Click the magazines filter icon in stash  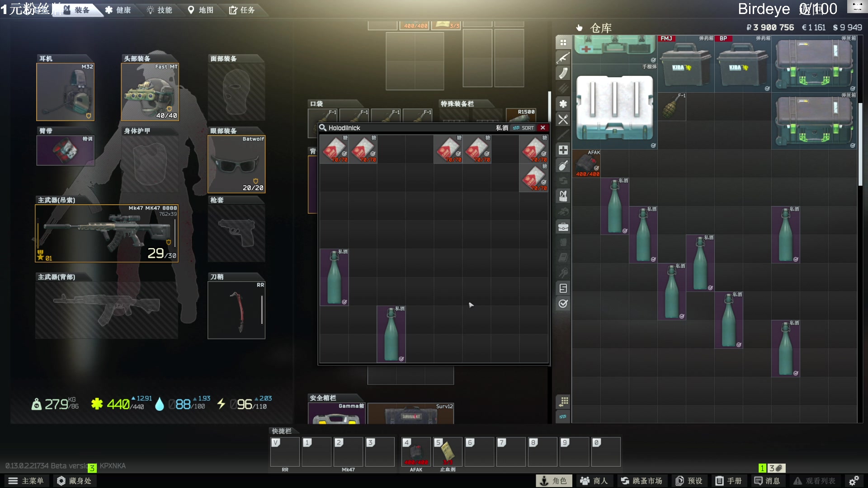point(563,73)
